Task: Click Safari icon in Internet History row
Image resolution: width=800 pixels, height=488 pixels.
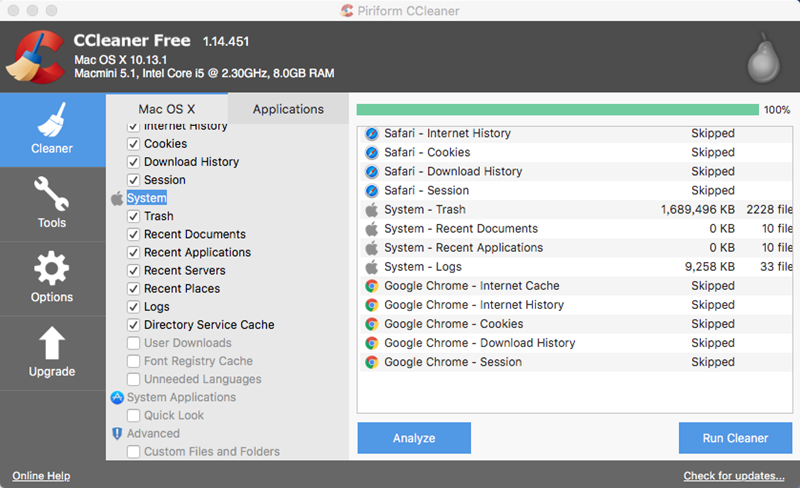Action: [x=371, y=134]
